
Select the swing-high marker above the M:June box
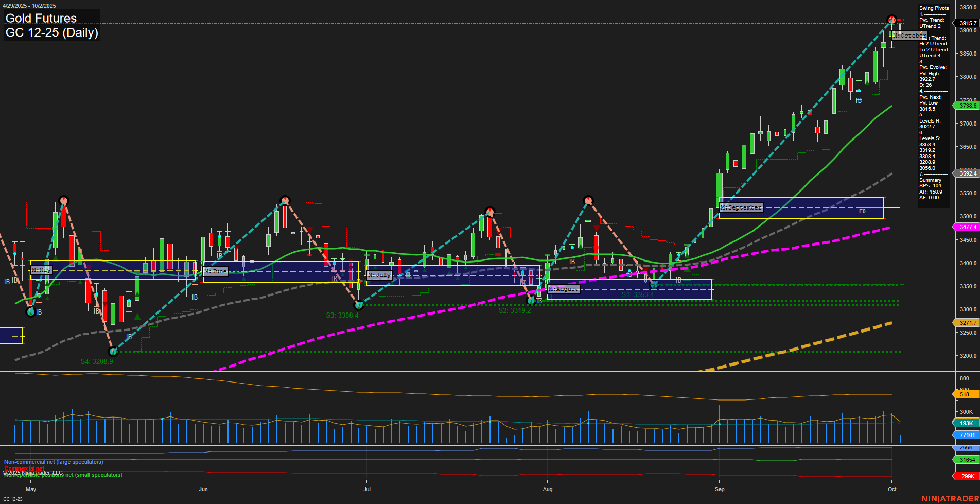click(285, 199)
